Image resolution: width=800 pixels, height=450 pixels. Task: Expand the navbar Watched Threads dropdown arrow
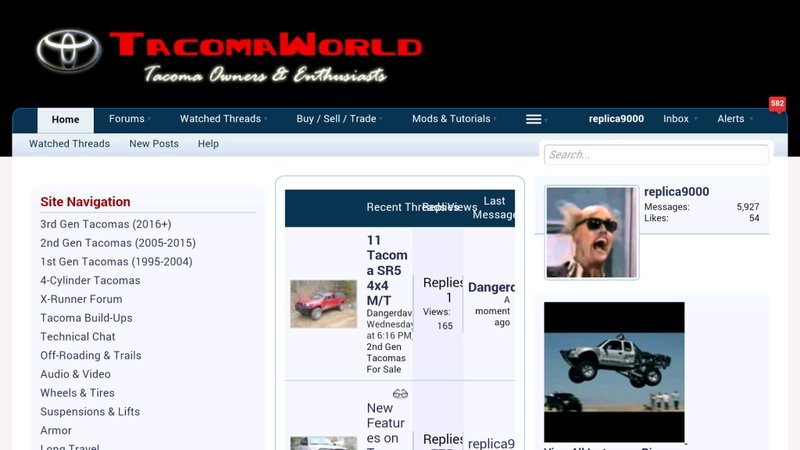point(265,119)
